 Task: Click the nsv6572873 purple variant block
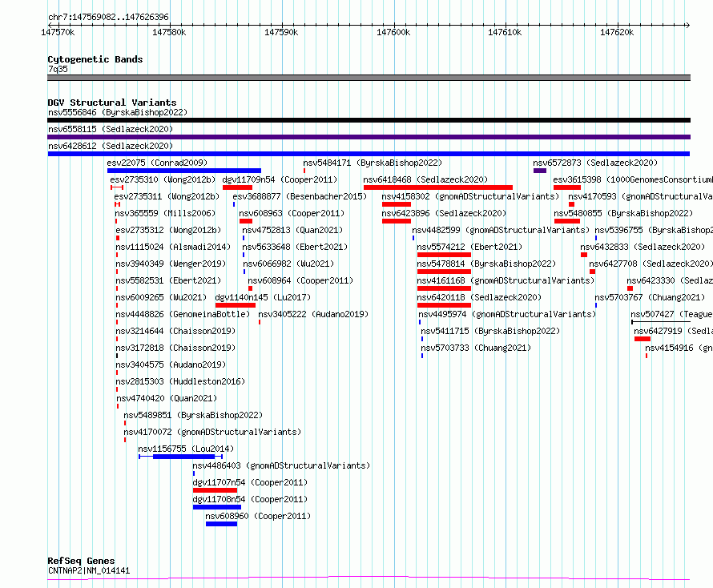tap(540, 171)
